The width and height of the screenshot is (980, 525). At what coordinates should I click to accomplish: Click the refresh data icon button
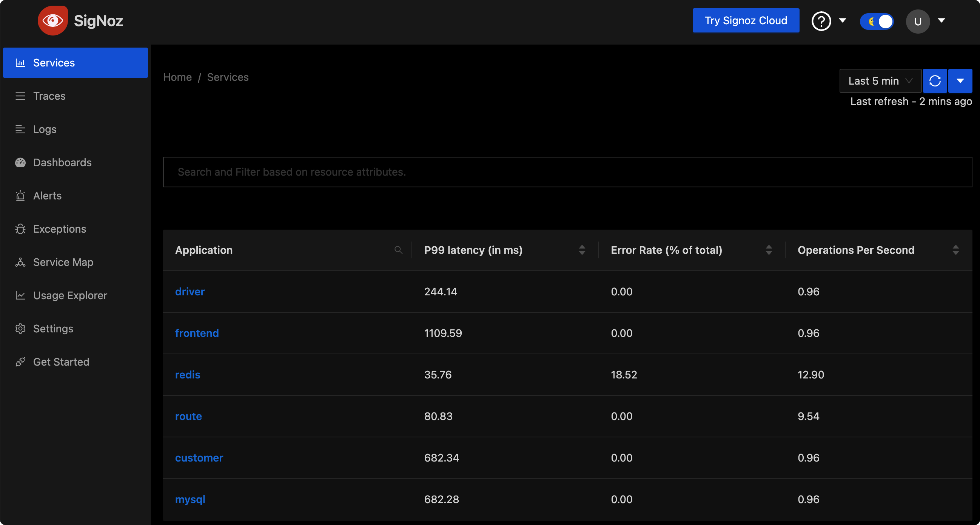935,81
